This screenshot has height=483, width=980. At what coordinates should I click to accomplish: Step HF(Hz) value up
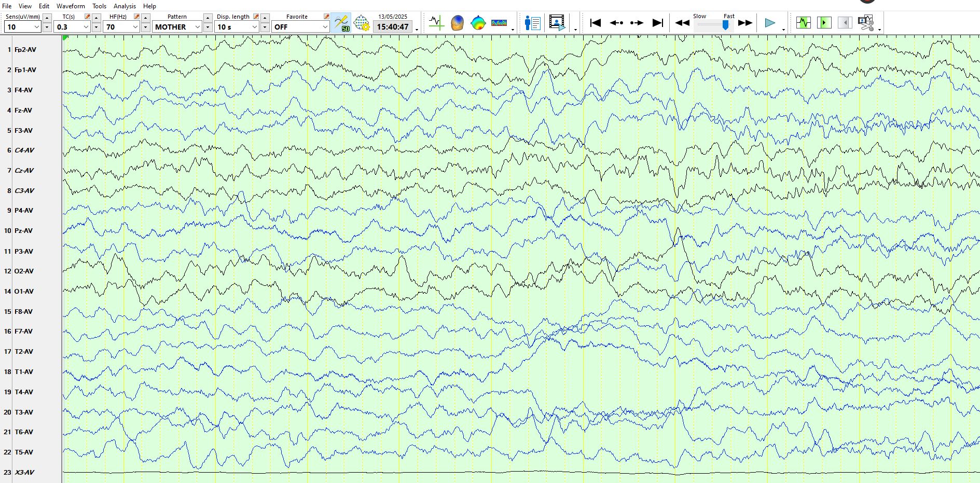pos(145,18)
